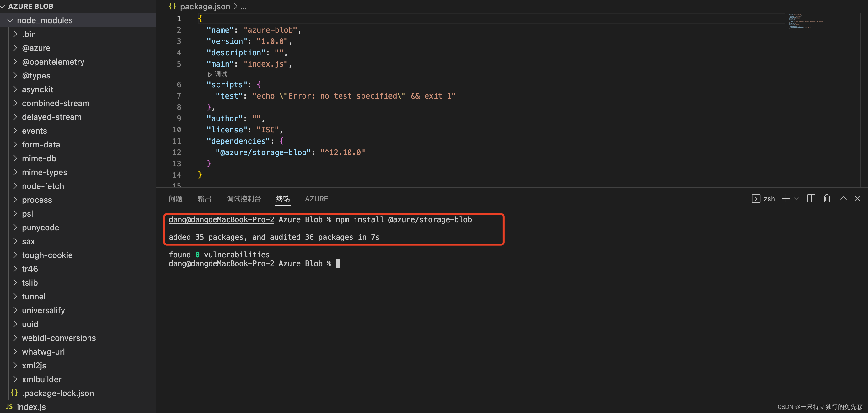Expand the @azure folder
Screen dimensions: 868x413
pos(15,48)
